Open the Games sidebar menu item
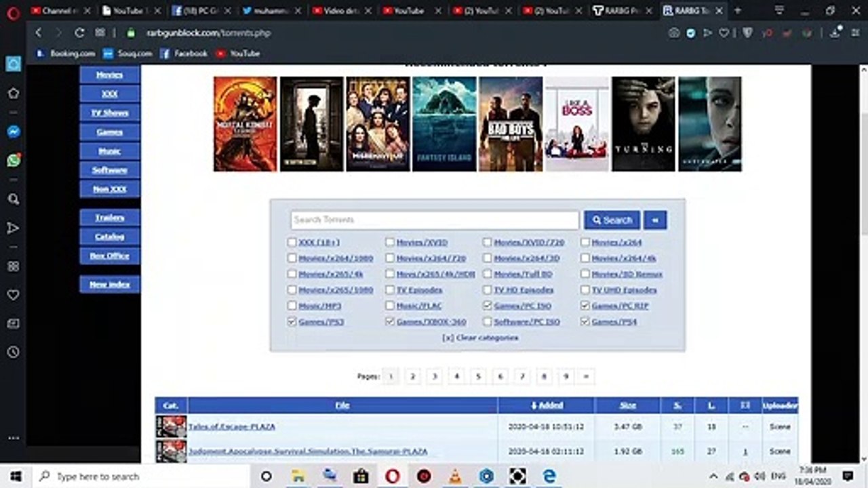868x488 pixels. click(x=109, y=131)
